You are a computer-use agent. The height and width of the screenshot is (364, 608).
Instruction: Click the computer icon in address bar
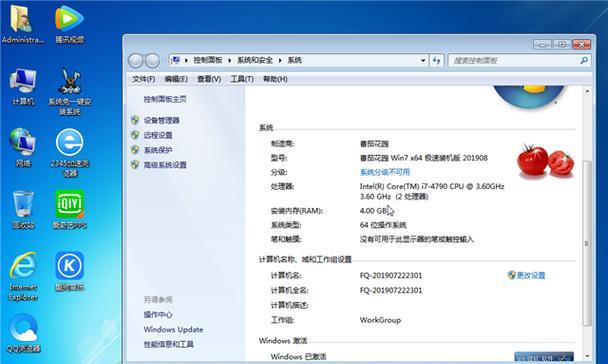point(176,60)
